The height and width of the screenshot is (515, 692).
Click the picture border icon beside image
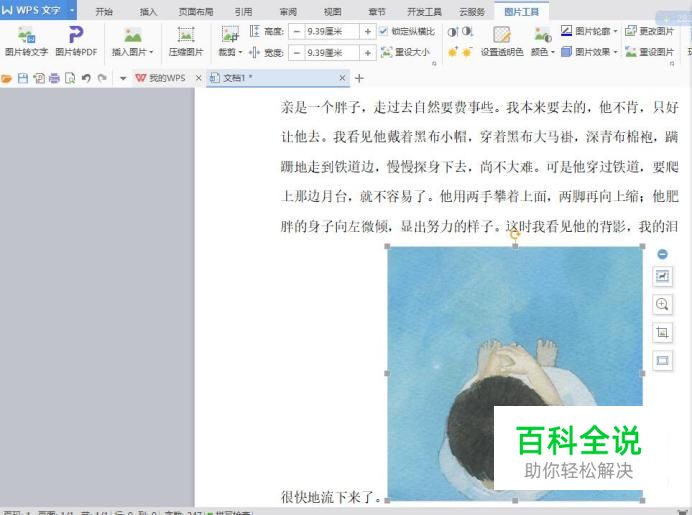662,360
